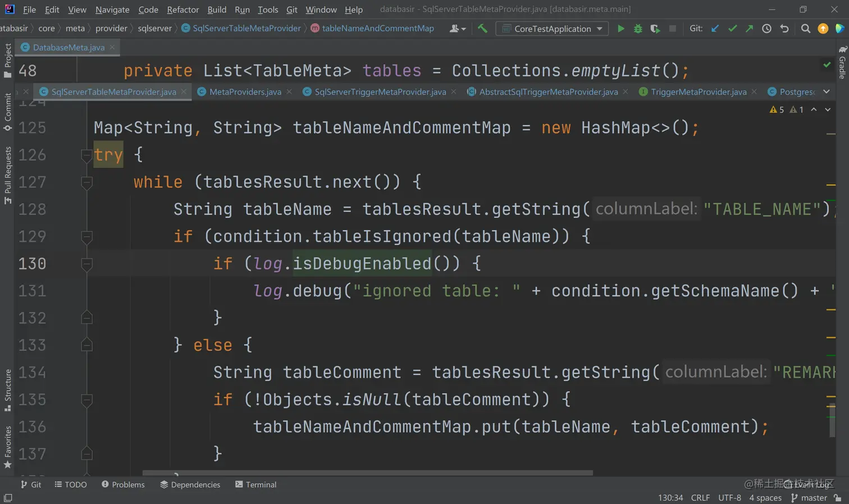Close the DatabaseMeta.java tab
This screenshot has height=504, width=849.
112,47
